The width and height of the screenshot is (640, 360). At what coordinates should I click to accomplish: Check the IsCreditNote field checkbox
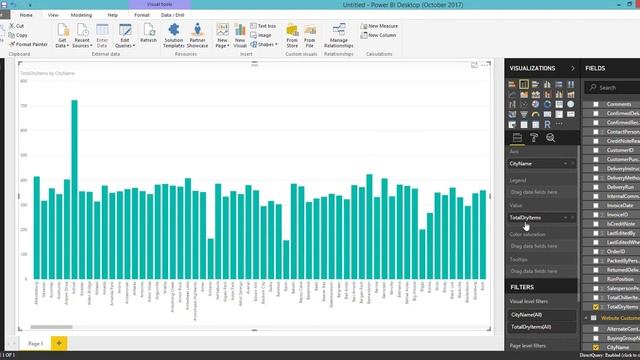[596, 224]
